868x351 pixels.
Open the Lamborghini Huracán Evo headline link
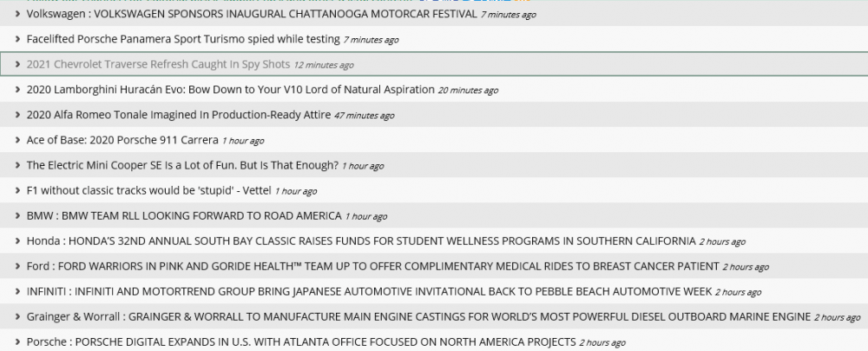pos(230,90)
